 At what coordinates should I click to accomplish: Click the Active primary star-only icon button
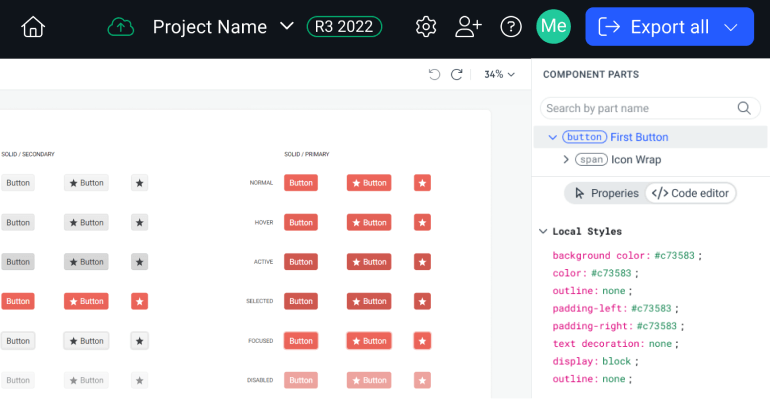(x=422, y=262)
